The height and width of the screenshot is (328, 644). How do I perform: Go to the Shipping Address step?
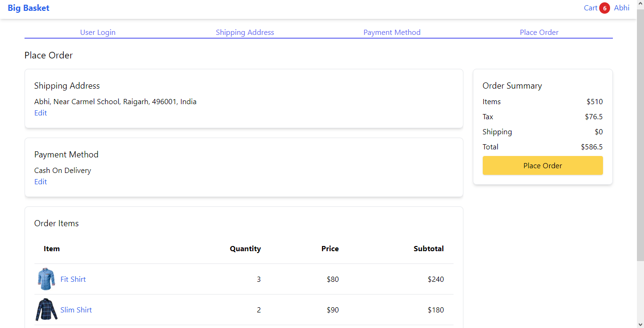245,33
